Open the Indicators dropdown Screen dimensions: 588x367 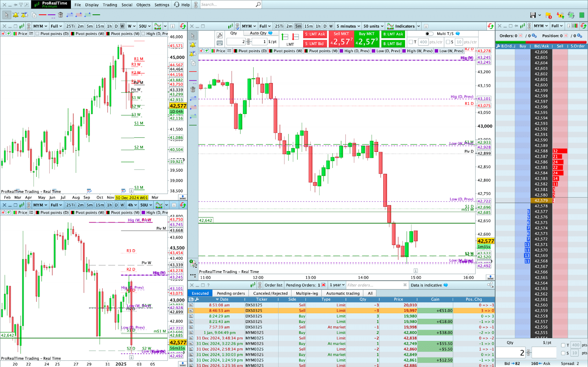[x=404, y=26]
